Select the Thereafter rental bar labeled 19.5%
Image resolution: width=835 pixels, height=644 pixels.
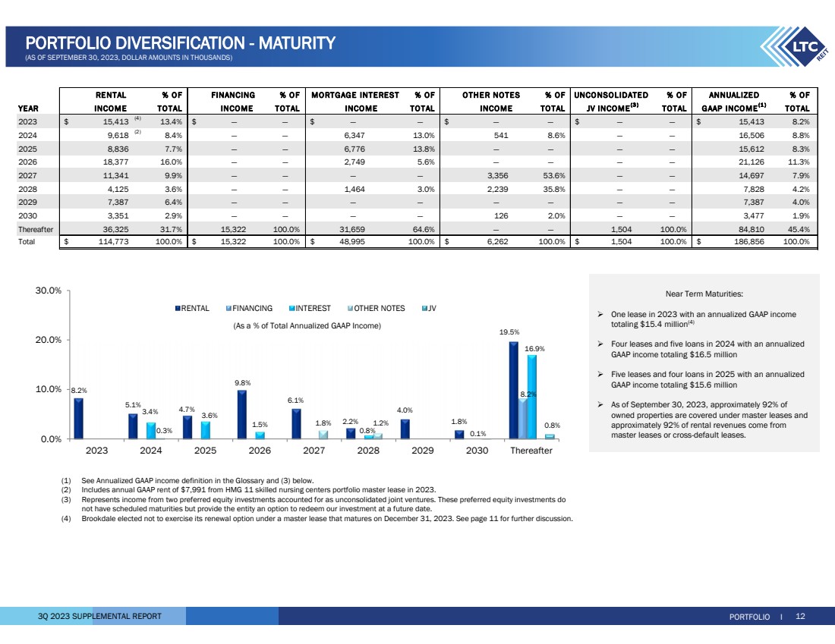tap(513, 391)
